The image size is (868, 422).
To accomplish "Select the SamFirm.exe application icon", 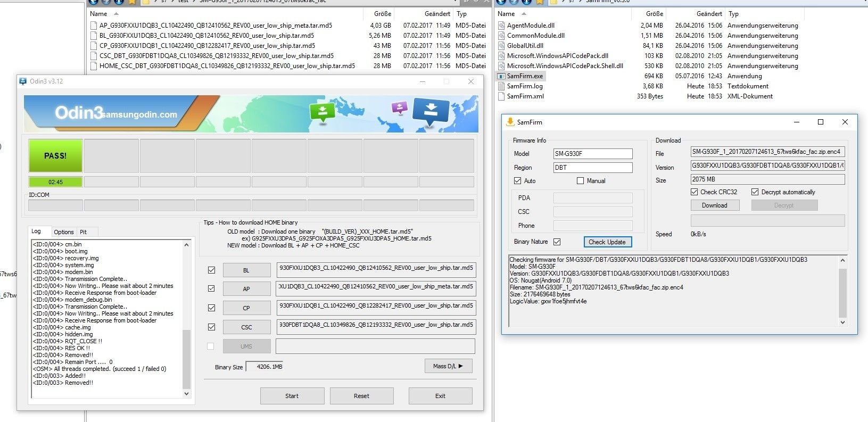I will 501,76.
